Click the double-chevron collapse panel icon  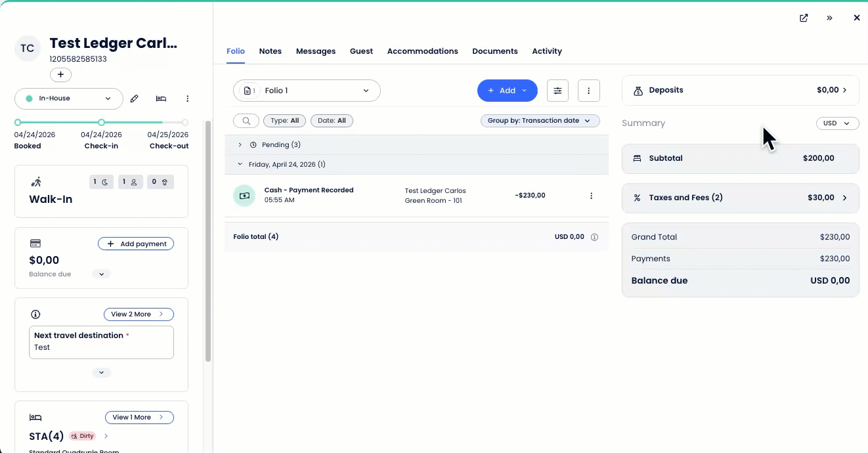coord(830,18)
